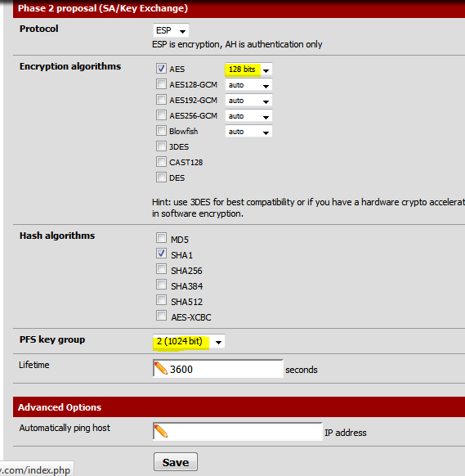This screenshot has height=476, width=465.
Task: Open the Protocol ESP dropdown
Action: pos(171,30)
